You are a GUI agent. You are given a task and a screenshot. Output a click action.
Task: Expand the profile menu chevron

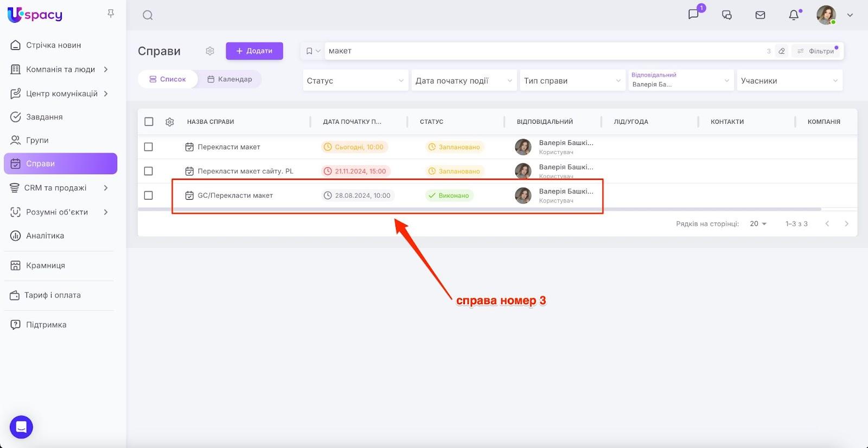850,15
